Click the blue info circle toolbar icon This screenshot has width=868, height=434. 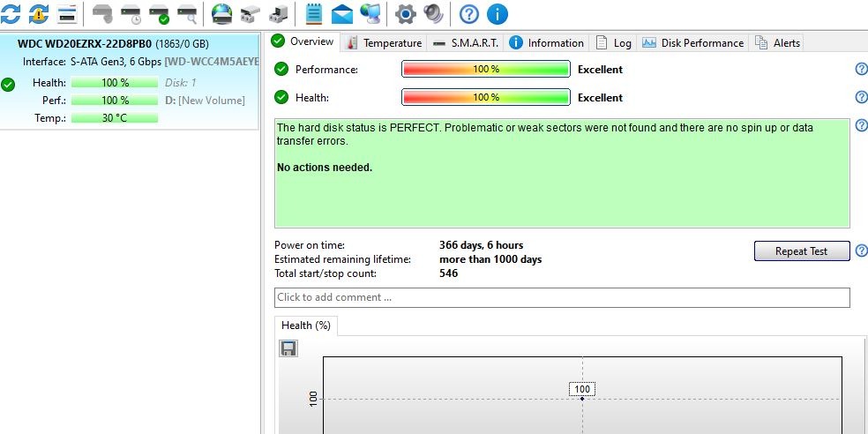coord(498,13)
